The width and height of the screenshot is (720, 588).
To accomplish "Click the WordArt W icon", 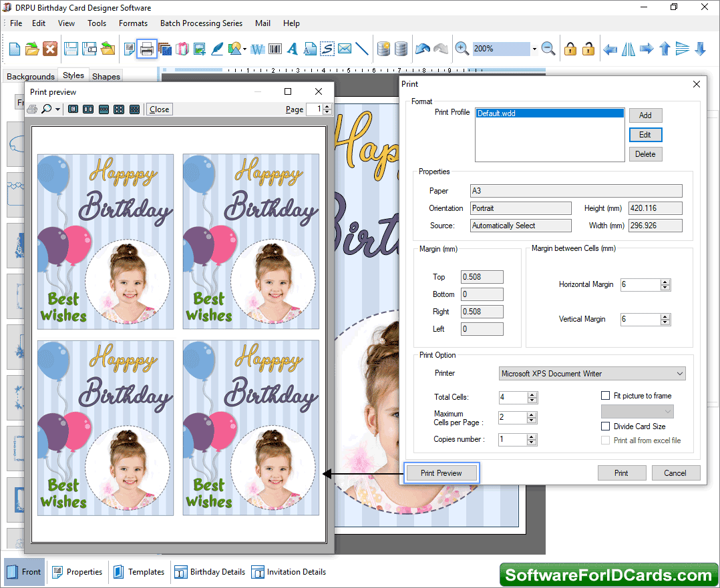I will (x=258, y=49).
